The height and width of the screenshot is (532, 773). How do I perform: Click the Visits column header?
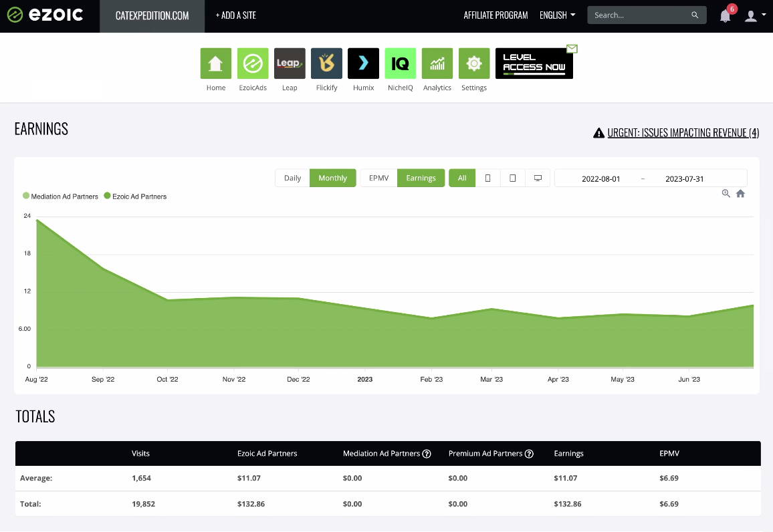pos(140,453)
